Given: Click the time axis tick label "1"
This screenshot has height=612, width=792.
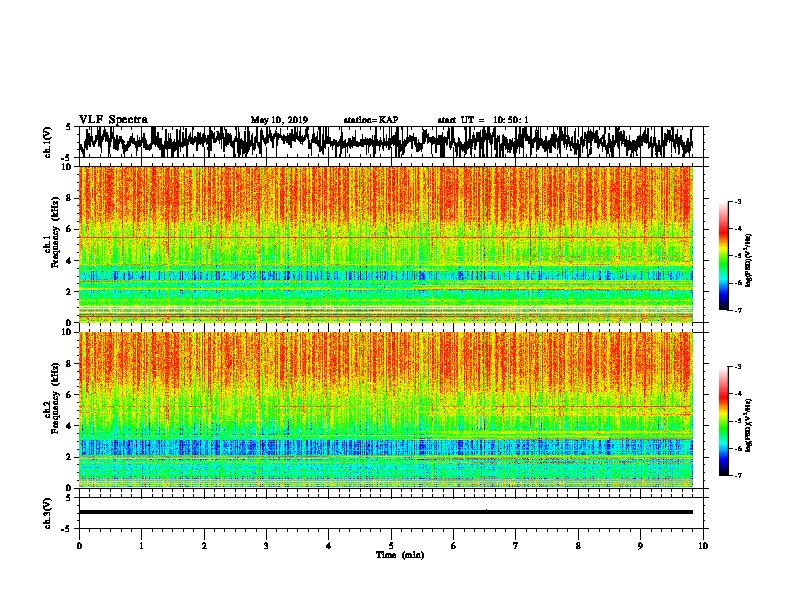Looking at the screenshot, I should tap(141, 546).
